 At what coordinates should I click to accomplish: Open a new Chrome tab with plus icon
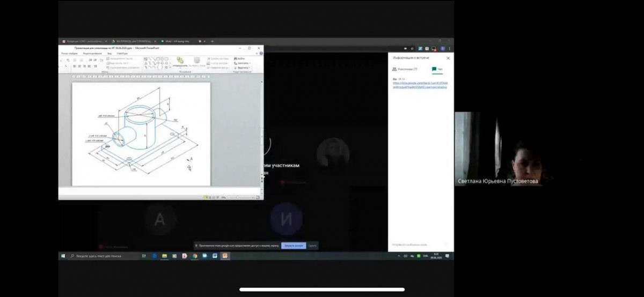point(213,41)
